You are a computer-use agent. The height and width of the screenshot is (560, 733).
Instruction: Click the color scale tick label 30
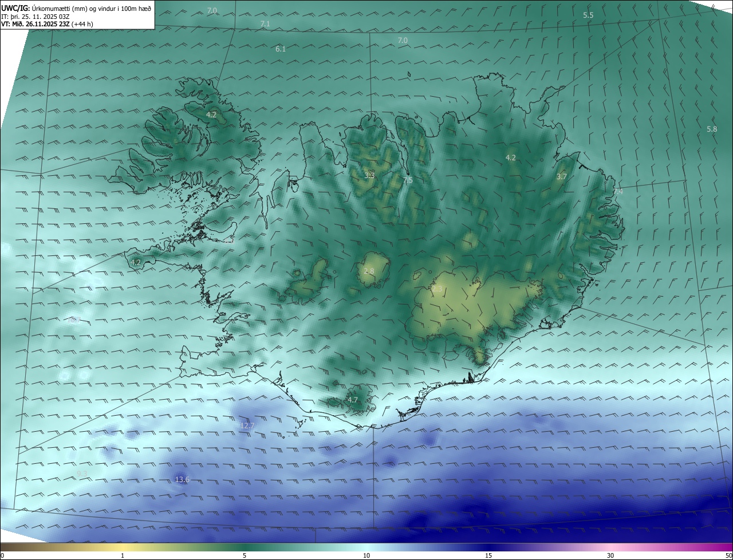(610, 555)
